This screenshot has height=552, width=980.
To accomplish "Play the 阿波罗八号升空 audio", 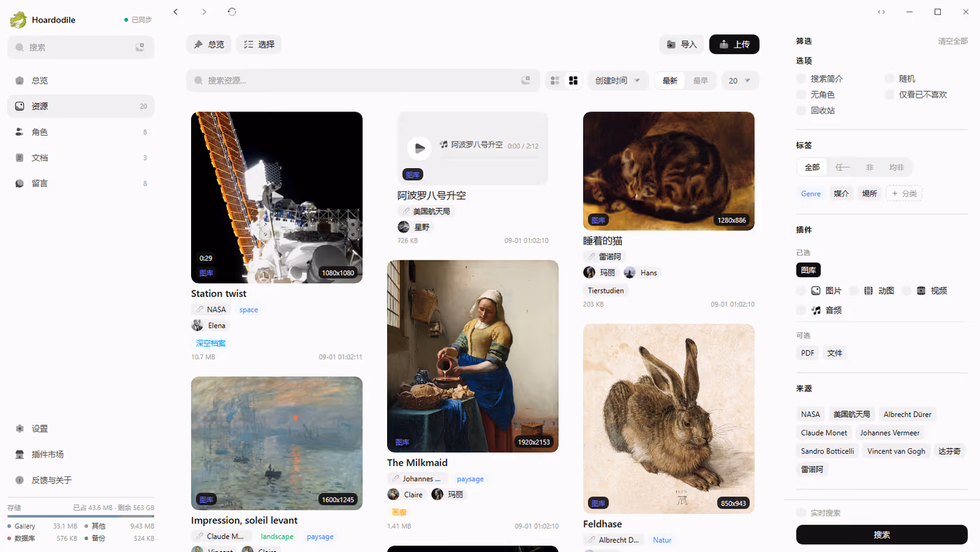I will [x=419, y=148].
